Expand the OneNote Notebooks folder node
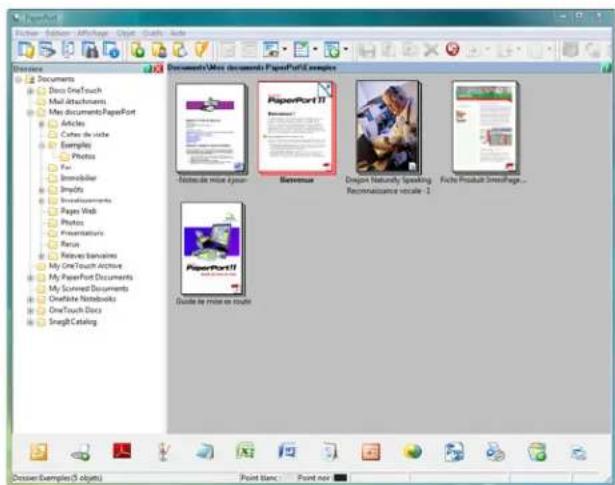Screen dimensions: 615x485 coord(30,300)
